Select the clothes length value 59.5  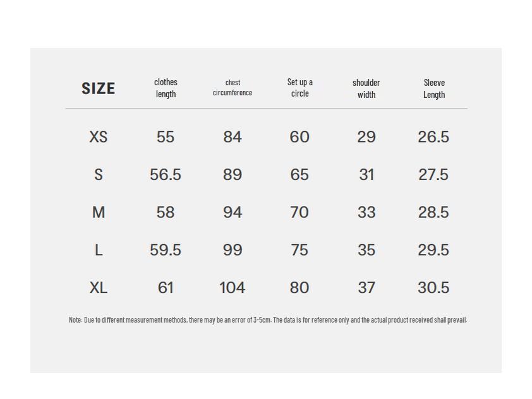(166, 250)
